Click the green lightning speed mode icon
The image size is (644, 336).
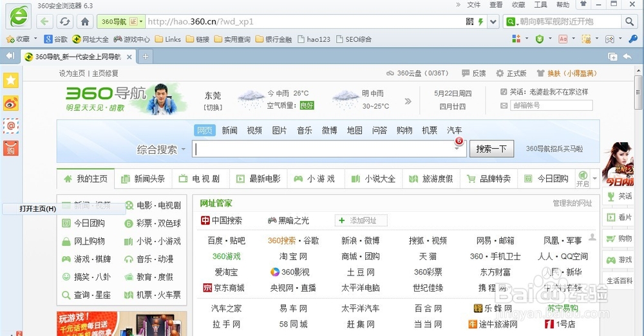pyautogui.click(x=480, y=22)
